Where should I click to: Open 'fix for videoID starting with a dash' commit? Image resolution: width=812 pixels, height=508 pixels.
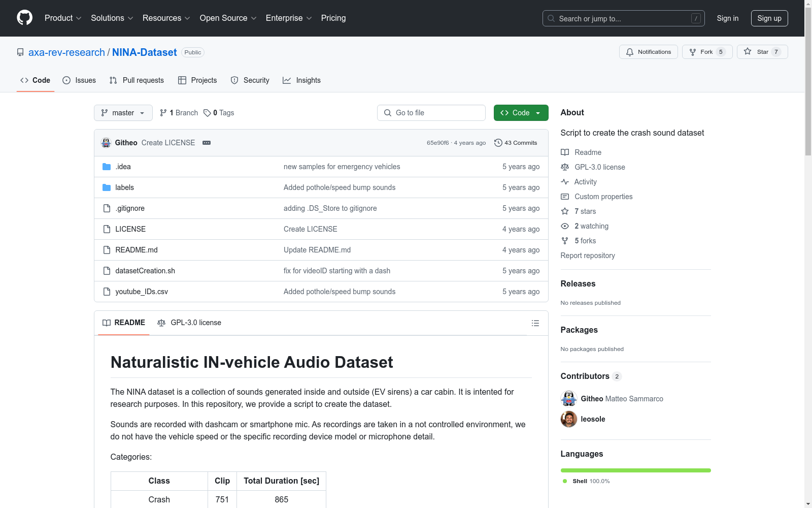click(x=337, y=271)
